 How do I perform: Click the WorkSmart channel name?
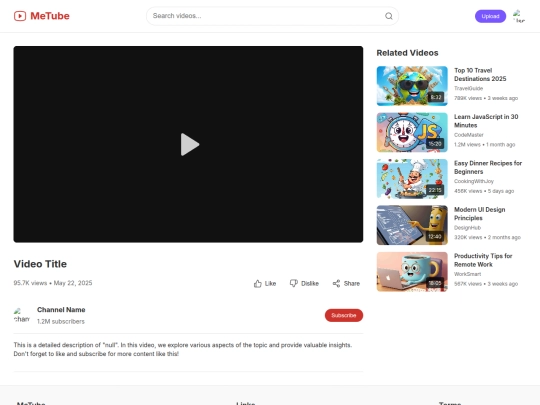click(467, 274)
